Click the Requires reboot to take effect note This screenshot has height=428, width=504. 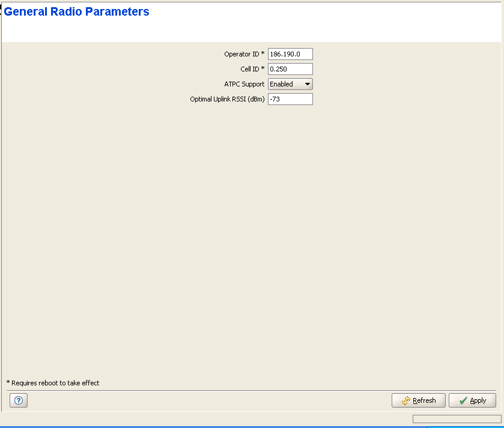53,383
